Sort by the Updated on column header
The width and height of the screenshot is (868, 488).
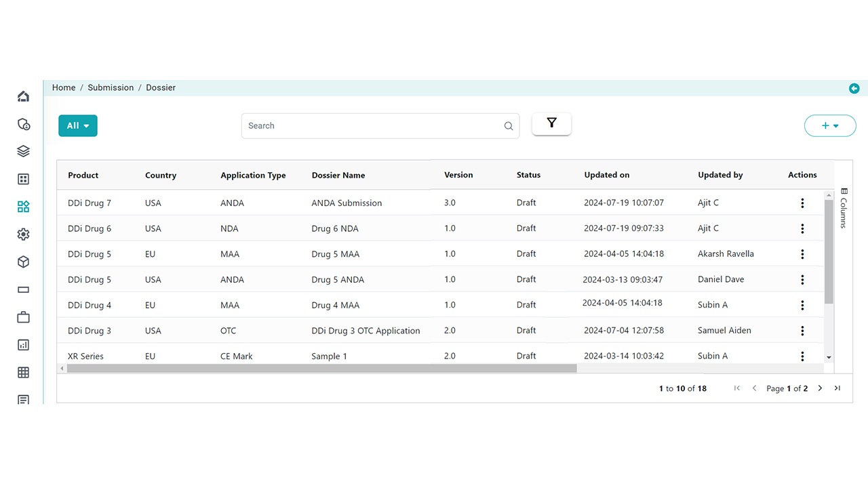point(607,175)
